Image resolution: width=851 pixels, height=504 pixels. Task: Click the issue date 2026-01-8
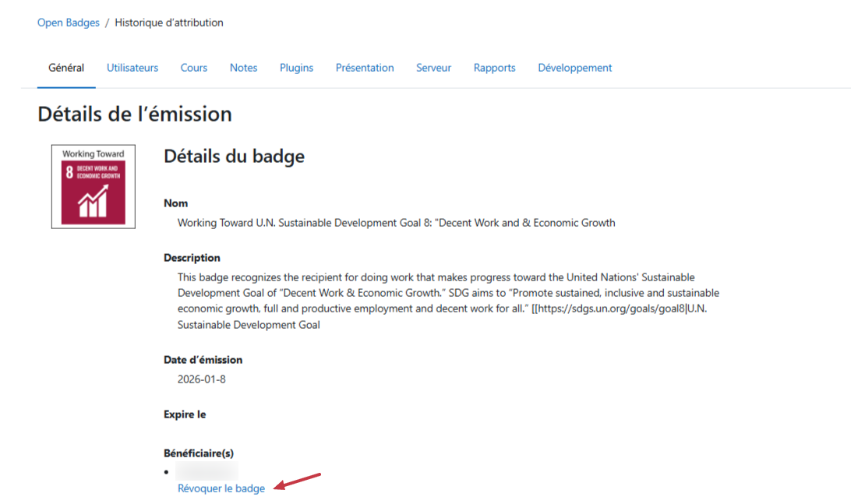click(x=202, y=379)
